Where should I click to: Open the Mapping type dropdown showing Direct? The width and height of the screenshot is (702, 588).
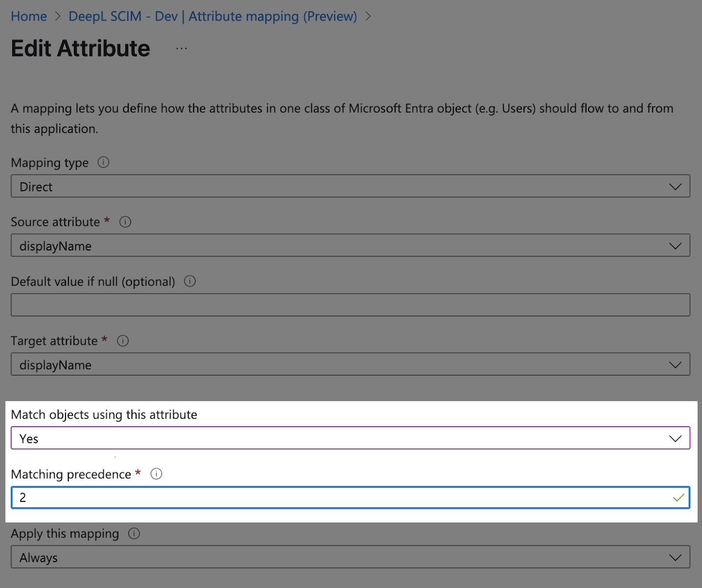pyautogui.click(x=676, y=186)
